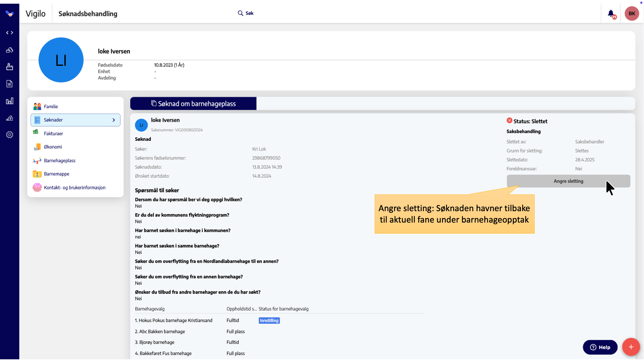Click Slettedato value 28.4.2025

click(585, 160)
